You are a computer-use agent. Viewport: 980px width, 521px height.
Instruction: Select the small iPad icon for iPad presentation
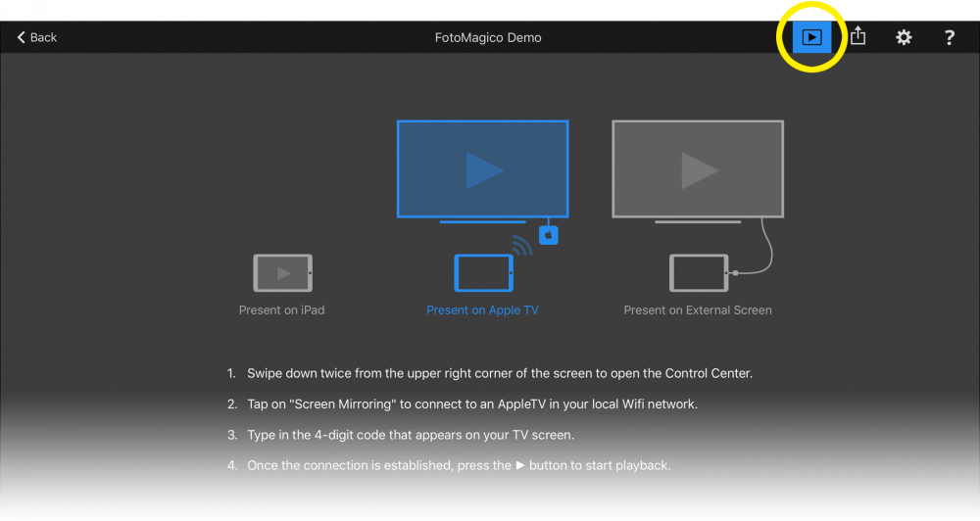point(282,273)
